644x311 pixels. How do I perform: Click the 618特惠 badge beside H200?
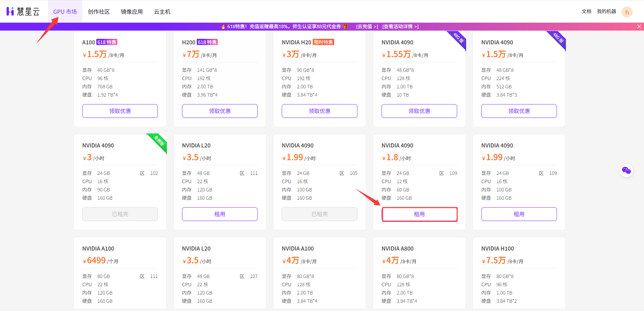click(x=207, y=42)
